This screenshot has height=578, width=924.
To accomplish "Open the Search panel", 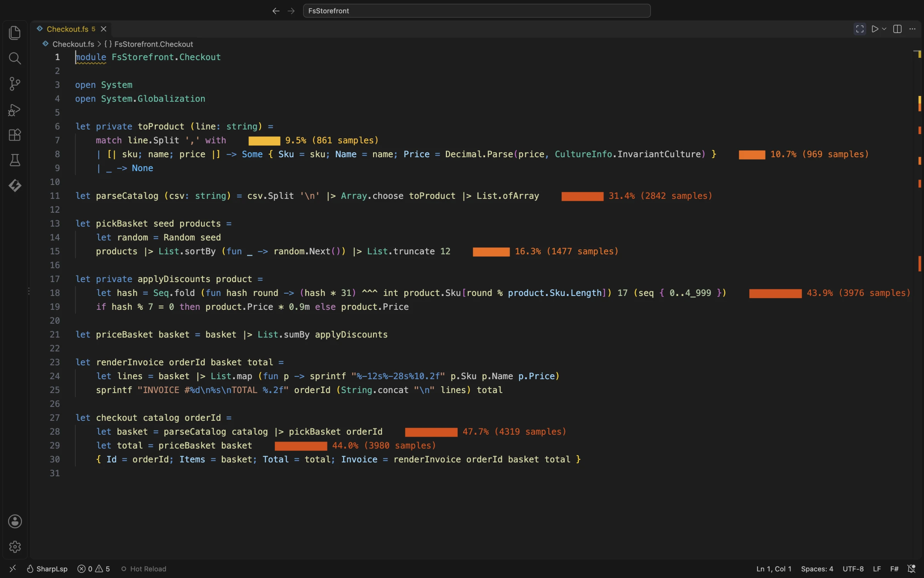I will coord(15,58).
